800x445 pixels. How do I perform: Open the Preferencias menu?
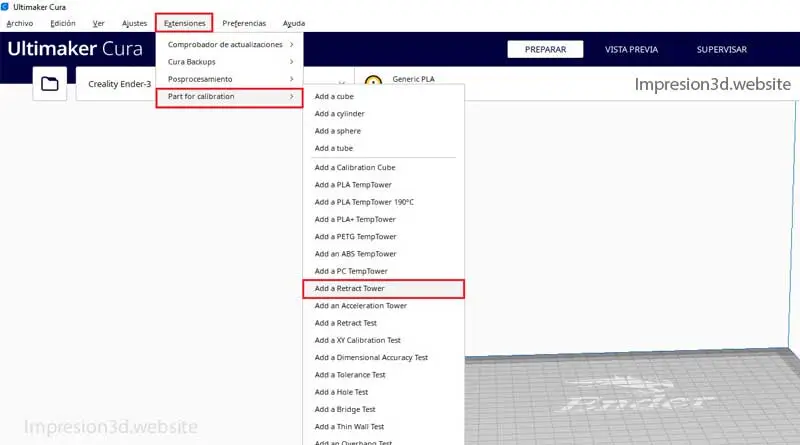(244, 23)
